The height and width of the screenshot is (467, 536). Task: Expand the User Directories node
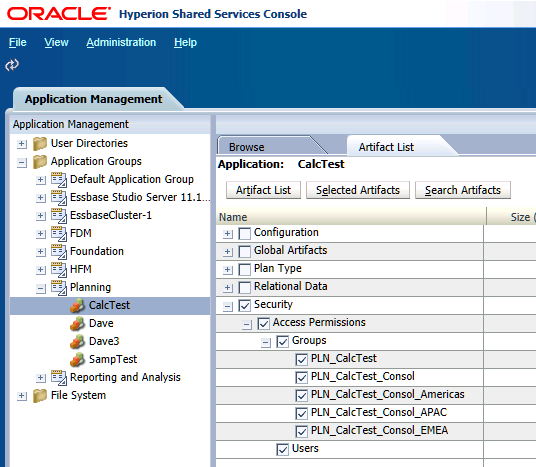[22, 144]
